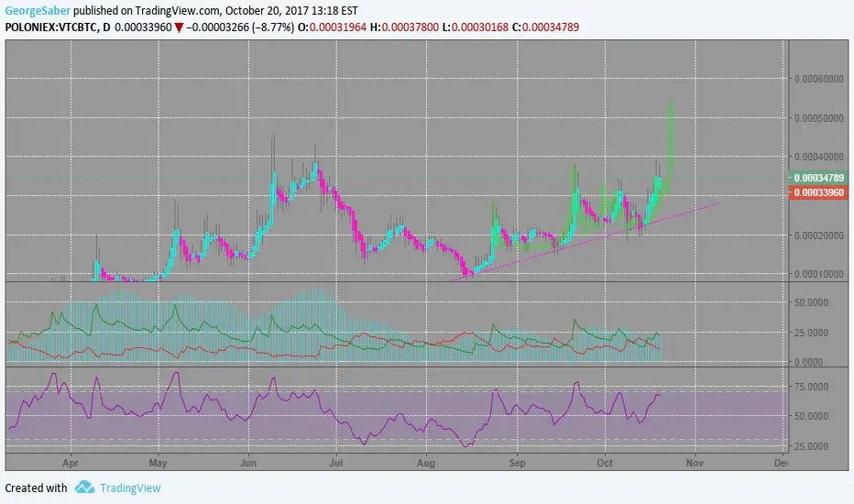Click the Apr label on the time axis

pos(71,463)
